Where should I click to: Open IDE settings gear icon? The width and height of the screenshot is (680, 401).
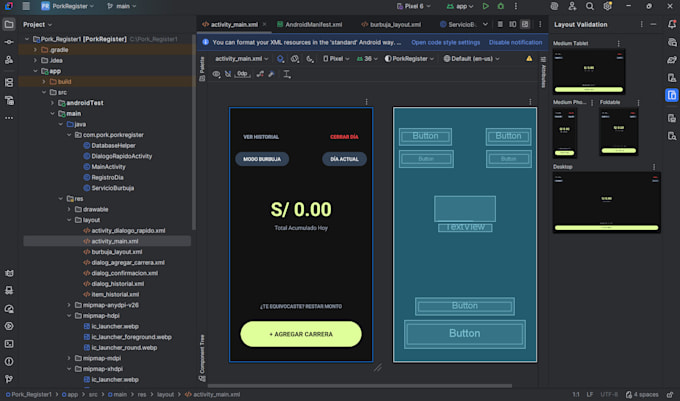(608, 6)
